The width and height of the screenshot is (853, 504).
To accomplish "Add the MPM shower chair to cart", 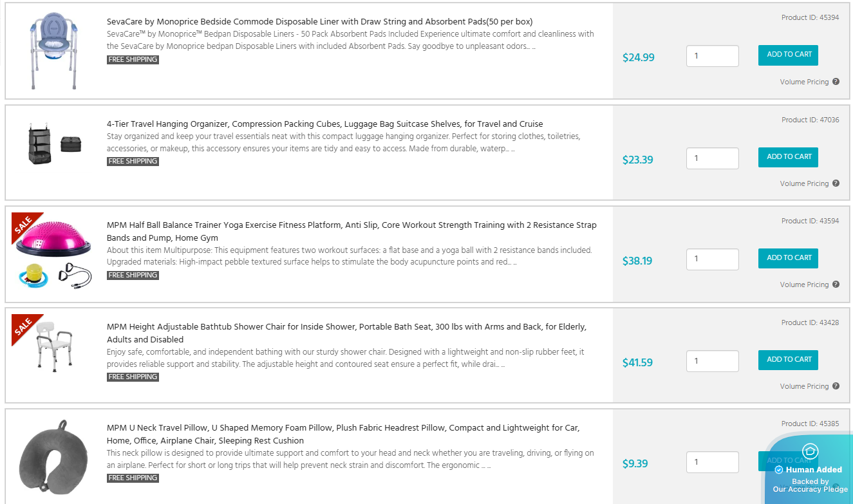I will 788,360.
